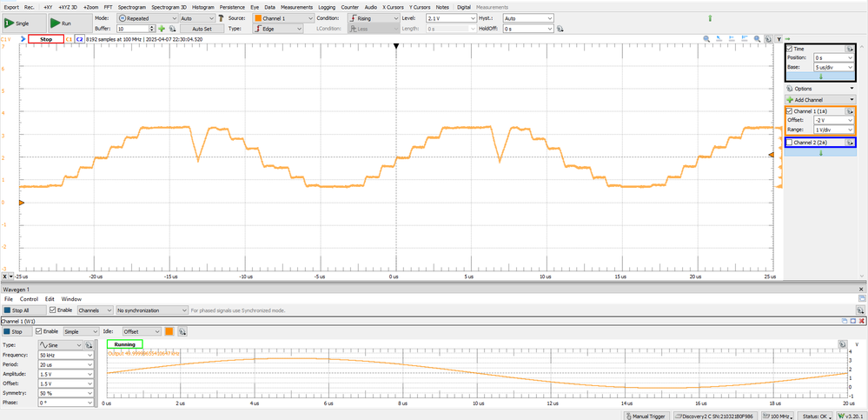Click the trigger position marker atop plot
The image size is (868, 420).
[396, 47]
